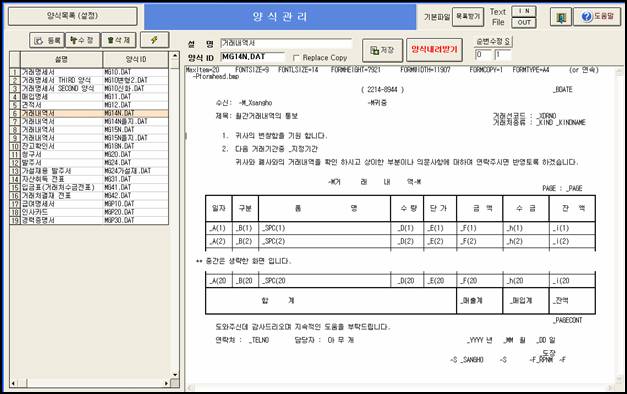Click the Text File OUT button
The height and width of the screenshot is (394, 627).
[524, 22]
